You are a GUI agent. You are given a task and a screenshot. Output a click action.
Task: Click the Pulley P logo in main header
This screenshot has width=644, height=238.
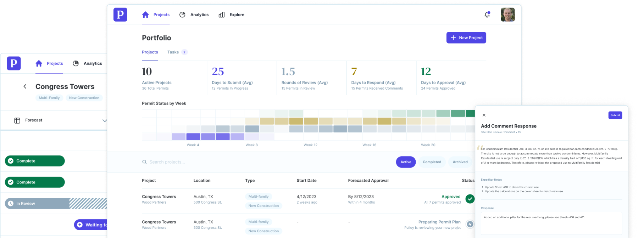[120, 15]
